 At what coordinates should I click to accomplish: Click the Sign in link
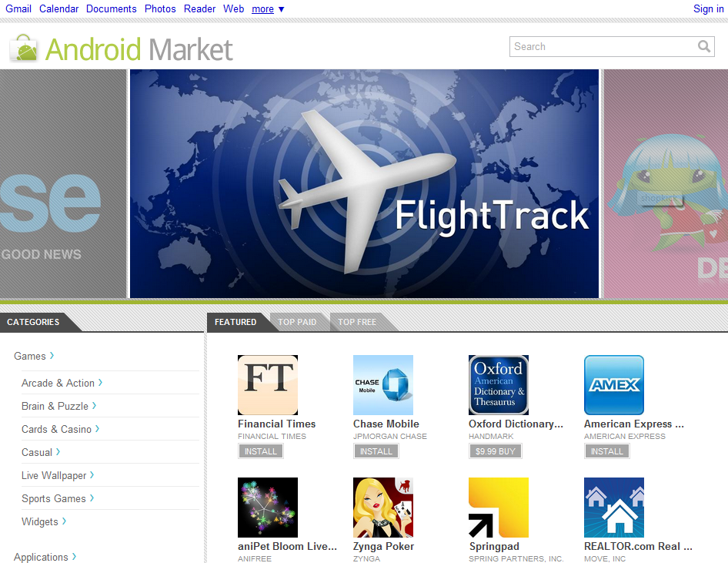[x=708, y=9]
